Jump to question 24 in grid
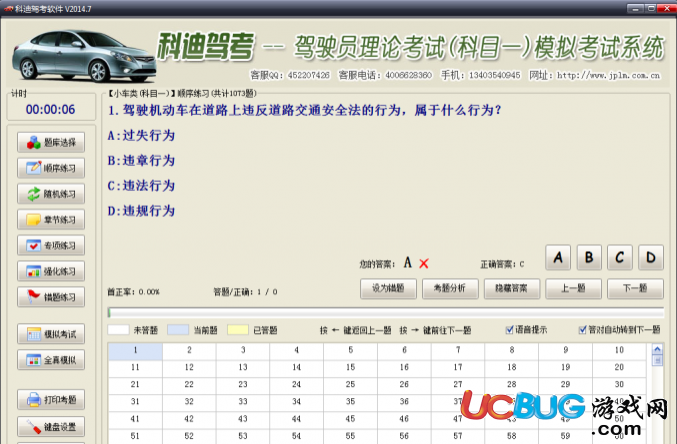 (297, 386)
